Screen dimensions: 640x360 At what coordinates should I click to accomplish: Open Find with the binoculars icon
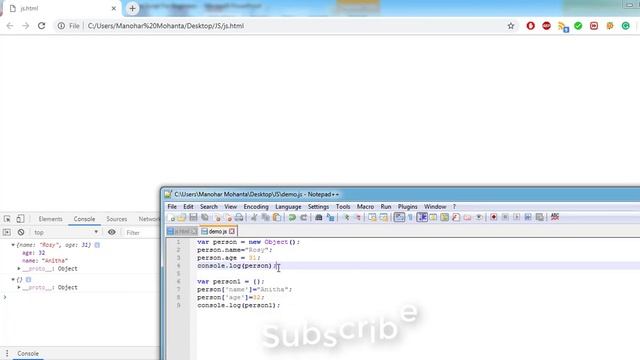[x=318, y=218]
